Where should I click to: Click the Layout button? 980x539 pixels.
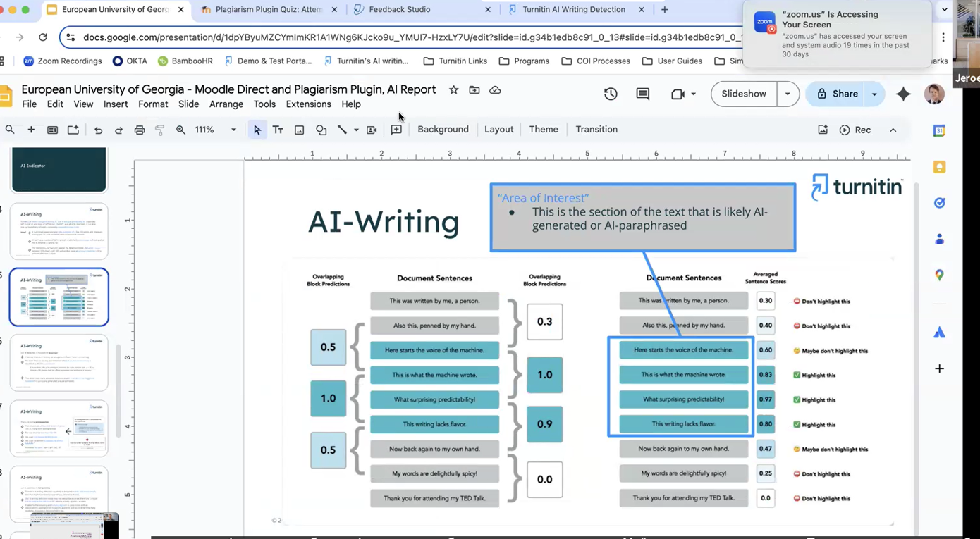point(499,130)
